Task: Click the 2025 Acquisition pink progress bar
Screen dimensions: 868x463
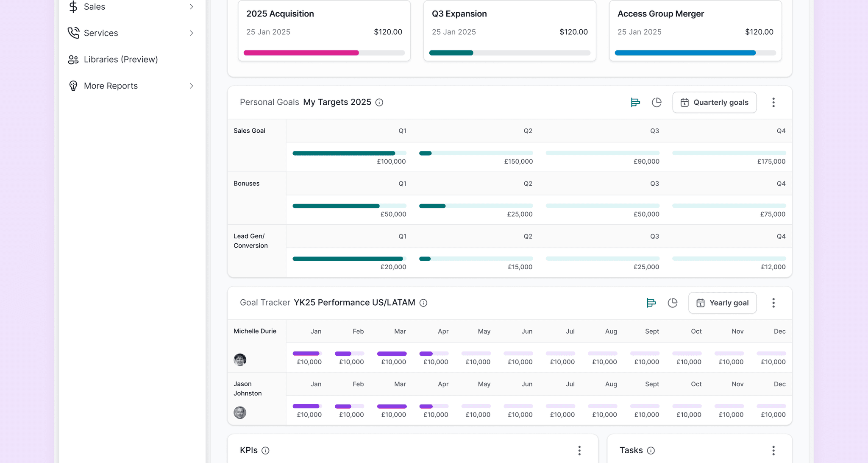Action: click(x=324, y=53)
